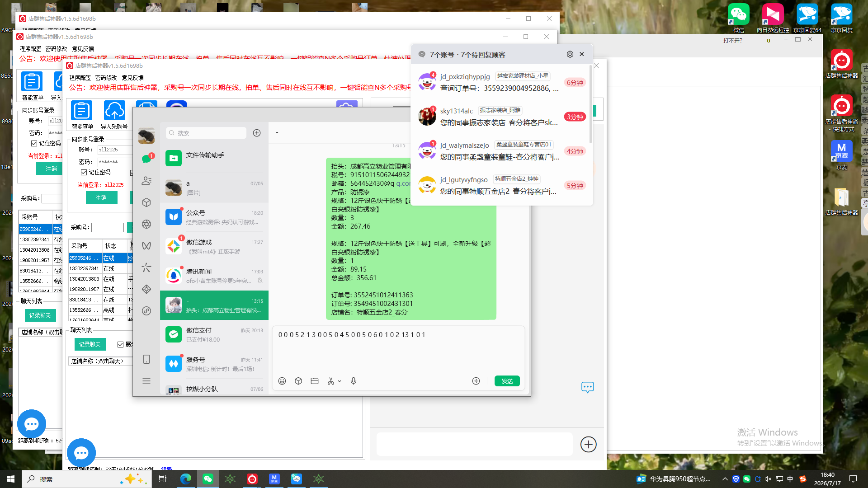Click 记录聊天 button in middle 店群售后神器 window
The width and height of the screenshot is (868, 488).
[40, 315]
